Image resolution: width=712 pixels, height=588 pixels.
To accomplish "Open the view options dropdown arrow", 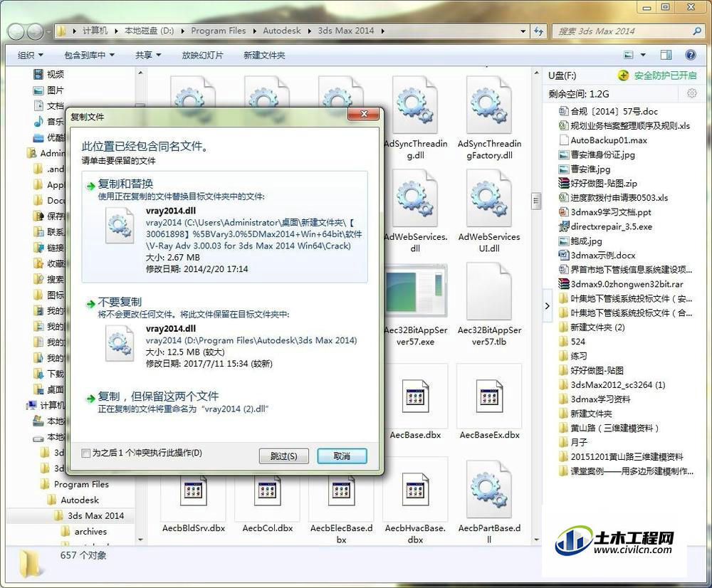I will pyautogui.click(x=643, y=55).
